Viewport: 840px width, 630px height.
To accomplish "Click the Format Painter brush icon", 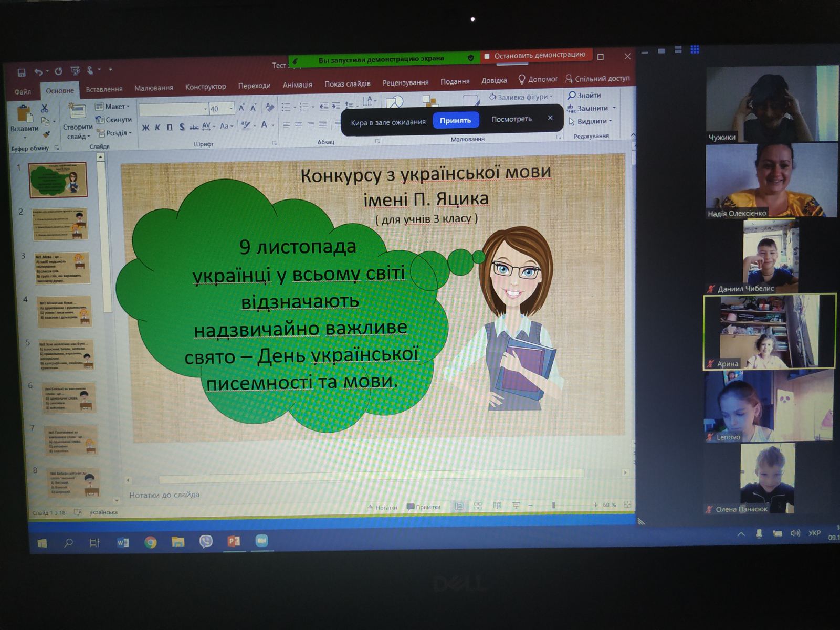I will (x=46, y=134).
